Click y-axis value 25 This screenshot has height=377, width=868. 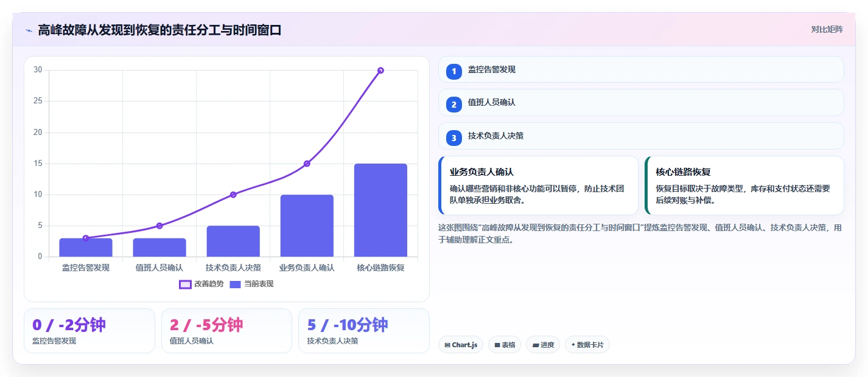(x=38, y=101)
